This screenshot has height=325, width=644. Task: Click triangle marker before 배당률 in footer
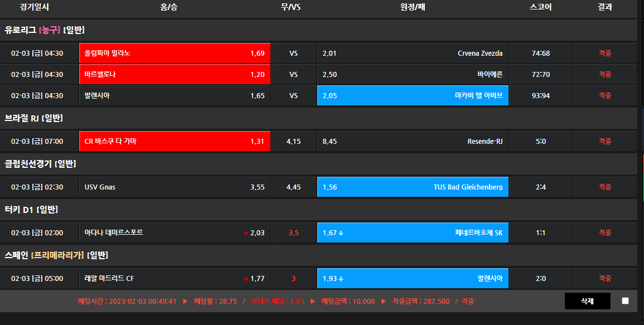point(185,301)
